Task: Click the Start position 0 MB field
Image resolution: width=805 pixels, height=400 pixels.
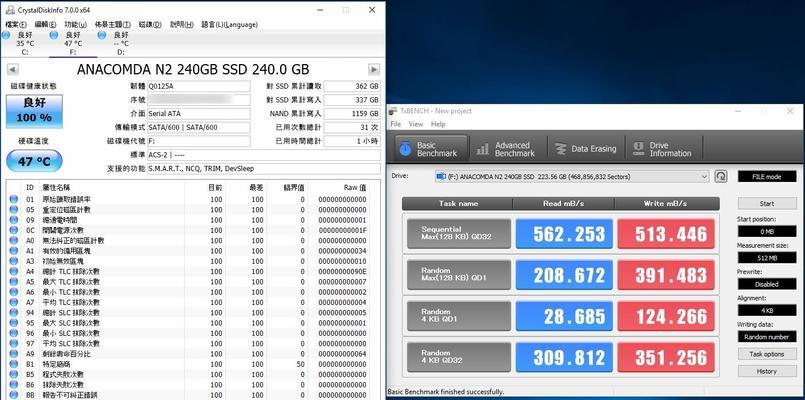Action: [767, 231]
